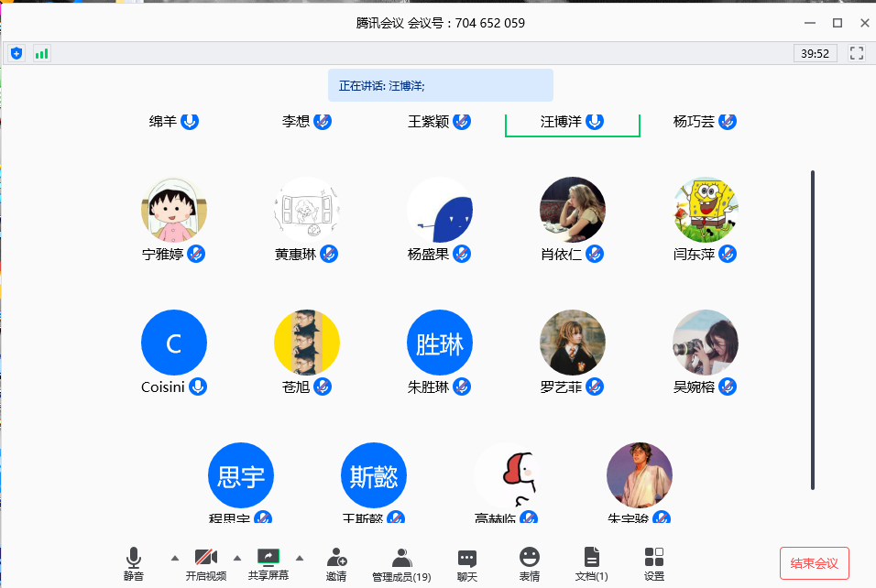The height and width of the screenshot is (588, 876).
Task: Open the 文档(1) documents icon
Action: pyautogui.click(x=591, y=563)
